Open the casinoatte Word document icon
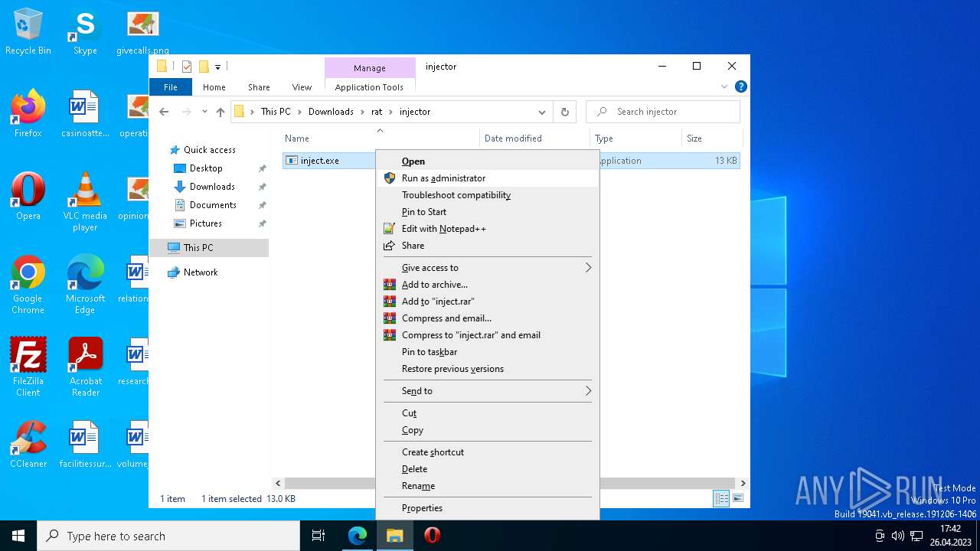980x551 pixels. tap(85, 115)
